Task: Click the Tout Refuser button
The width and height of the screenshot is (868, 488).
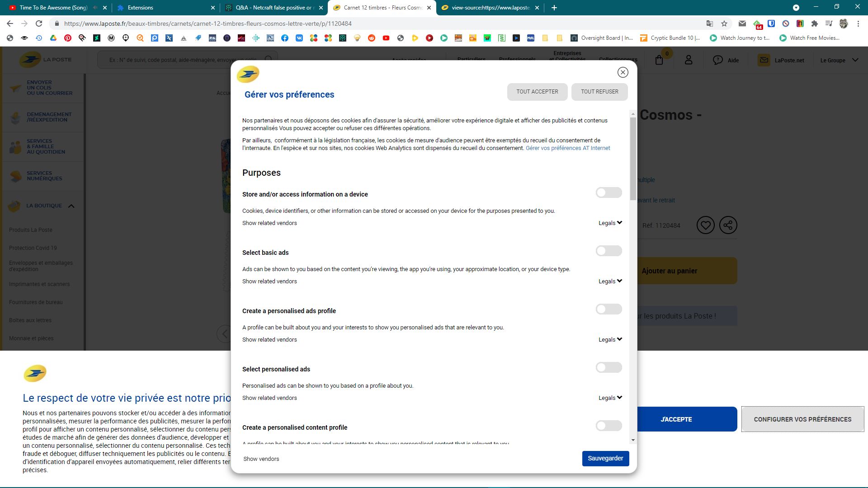Action: click(599, 92)
